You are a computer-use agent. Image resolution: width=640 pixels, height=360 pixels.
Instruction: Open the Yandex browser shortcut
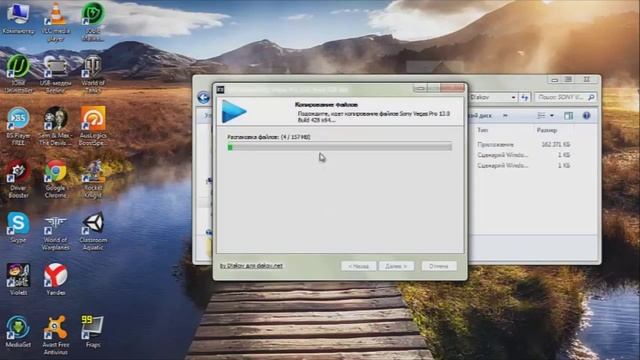point(56,279)
